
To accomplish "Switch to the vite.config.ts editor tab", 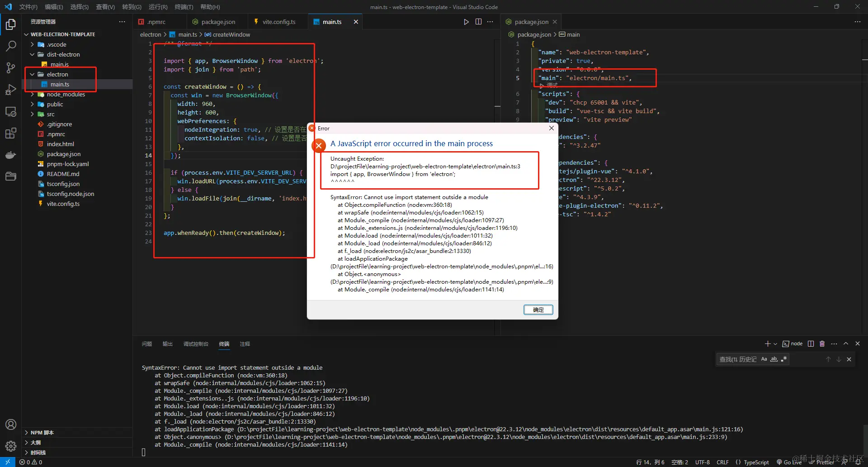I will pos(279,22).
